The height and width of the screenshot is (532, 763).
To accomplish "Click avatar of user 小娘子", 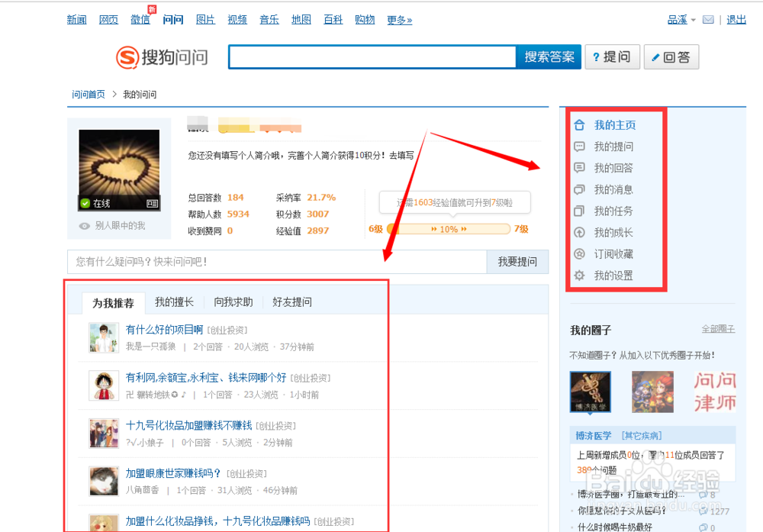I will tap(104, 433).
